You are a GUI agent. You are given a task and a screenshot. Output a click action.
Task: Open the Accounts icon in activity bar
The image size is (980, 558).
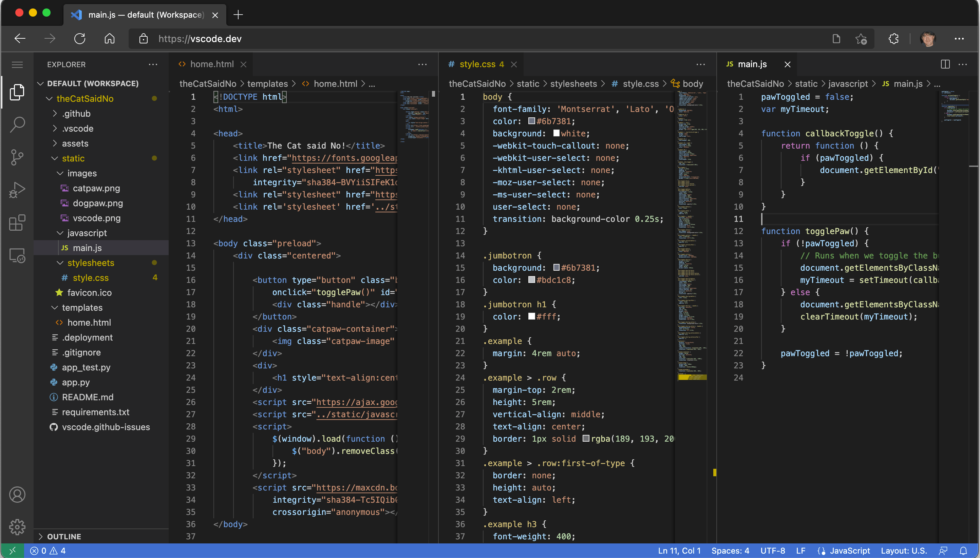[x=17, y=494]
